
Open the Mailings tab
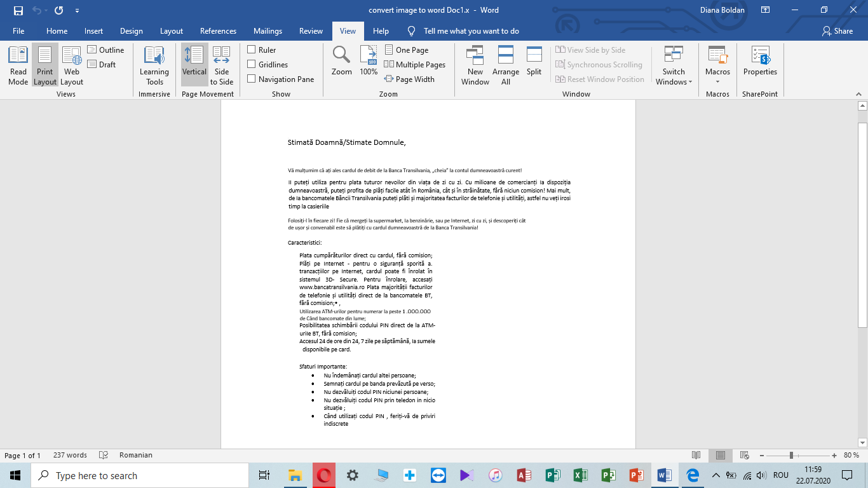pos(268,30)
